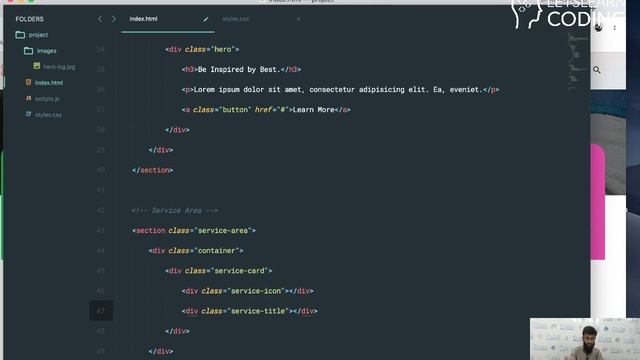
Task: Click the class="service-card" div line
Action: coord(218,271)
